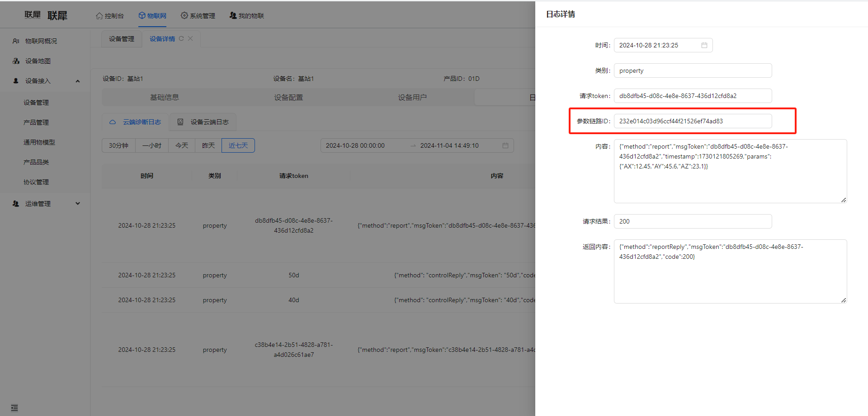Click the 参数链路ID input field
Viewport: 868px width, 416px height.
(x=692, y=121)
